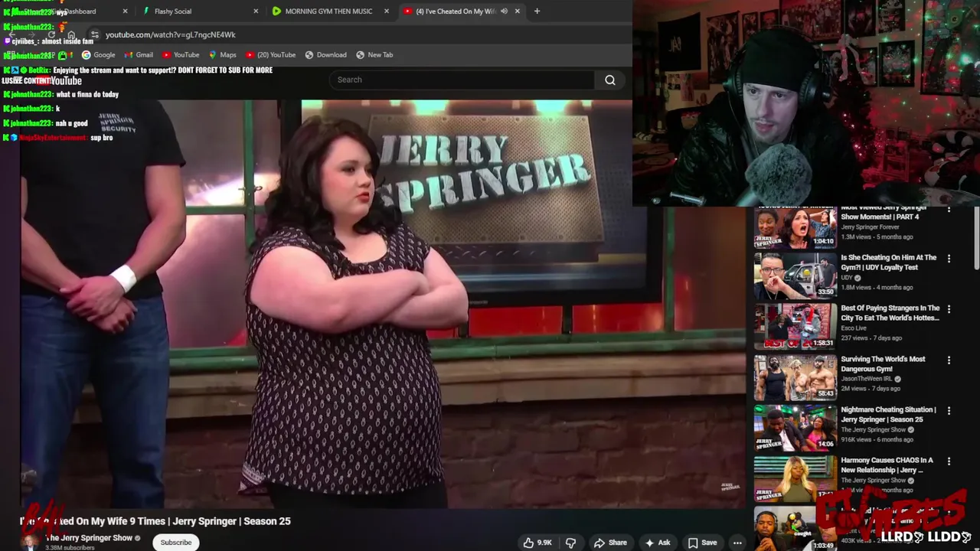Screen dimensions: 980x551
Task: Click the UDY channel name
Action: pyautogui.click(x=847, y=278)
